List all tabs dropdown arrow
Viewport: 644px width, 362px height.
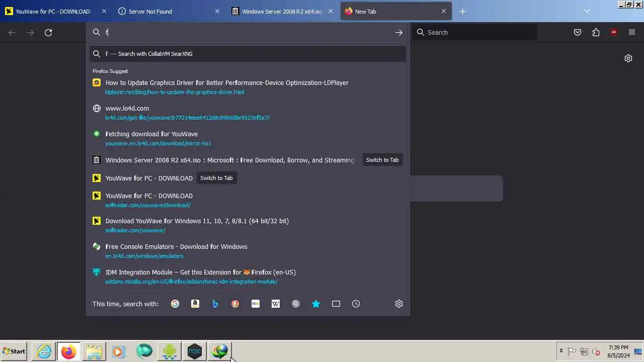[x=587, y=11]
